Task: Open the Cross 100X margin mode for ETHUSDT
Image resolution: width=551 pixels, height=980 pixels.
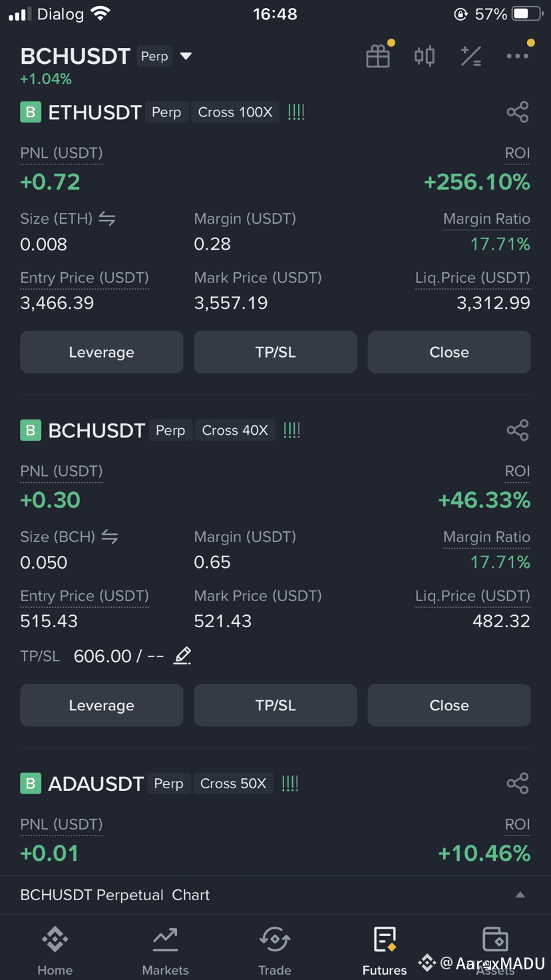Action: pyautogui.click(x=236, y=112)
